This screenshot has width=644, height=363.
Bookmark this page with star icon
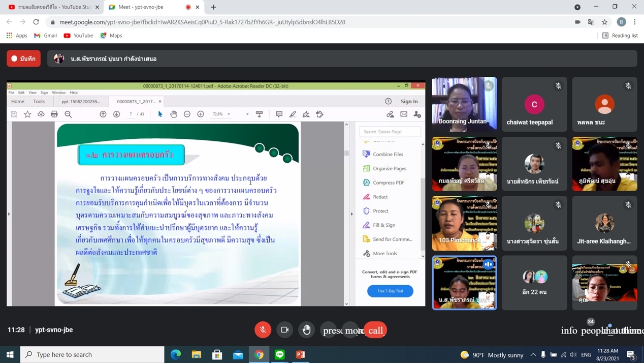(604, 22)
